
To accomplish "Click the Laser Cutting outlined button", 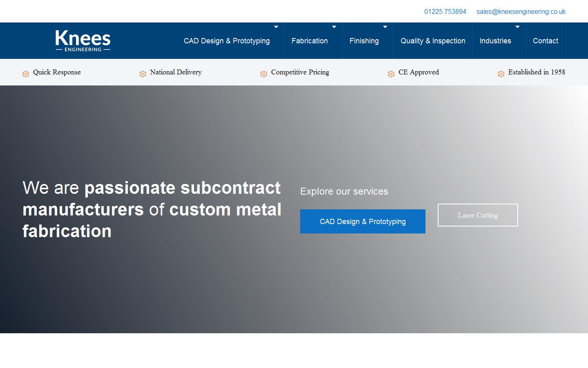I will coord(478,215).
